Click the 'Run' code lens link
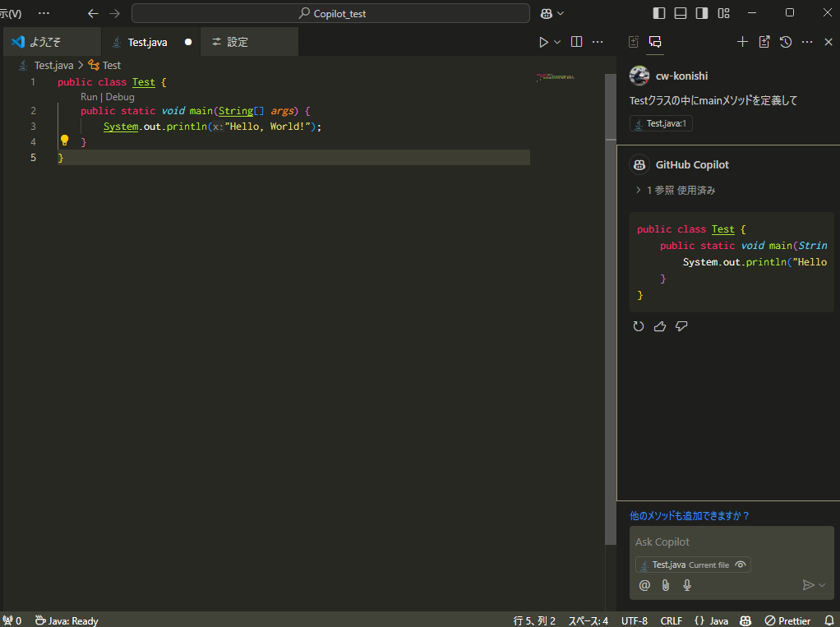The width and height of the screenshot is (840, 627). click(89, 97)
